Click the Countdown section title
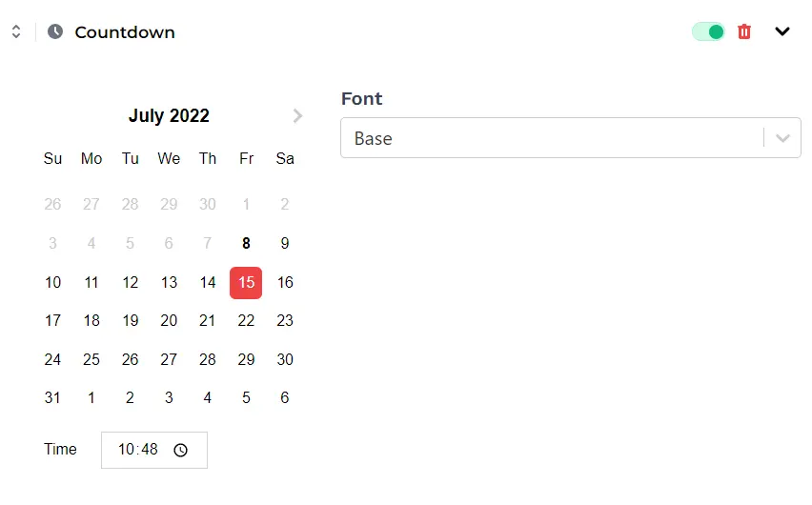This screenshot has width=812, height=505. click(x=125, y=32)
